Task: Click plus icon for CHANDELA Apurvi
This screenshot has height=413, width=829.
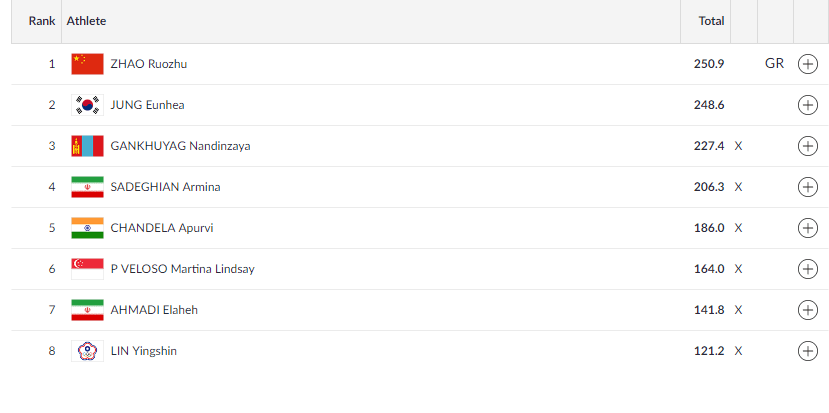Action: [807, 228]
